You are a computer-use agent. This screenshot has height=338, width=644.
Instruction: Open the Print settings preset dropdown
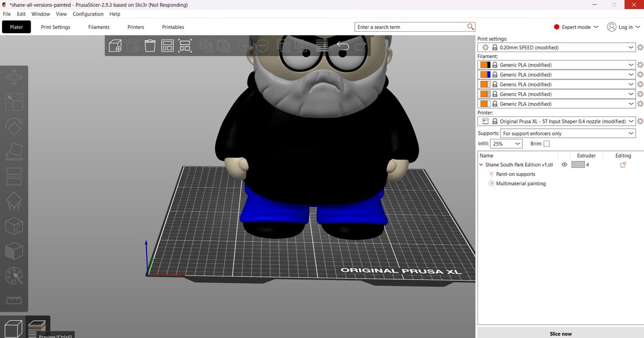pos(557,47)
